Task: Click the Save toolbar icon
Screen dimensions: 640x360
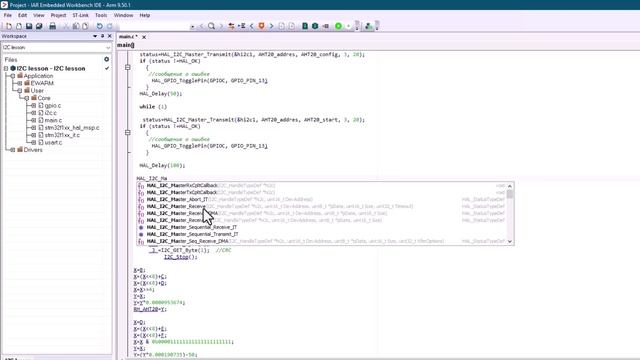Action: tap(29, 26)
